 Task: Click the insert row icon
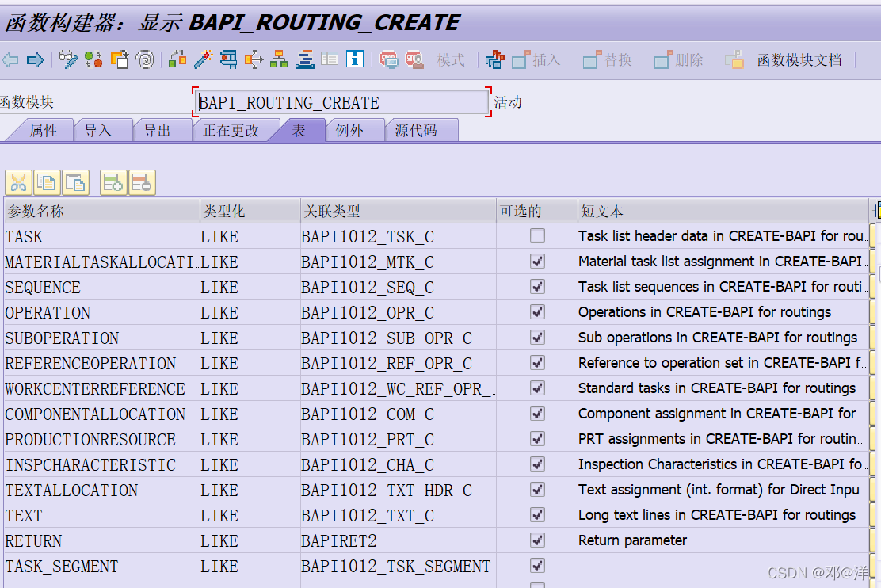112,182
